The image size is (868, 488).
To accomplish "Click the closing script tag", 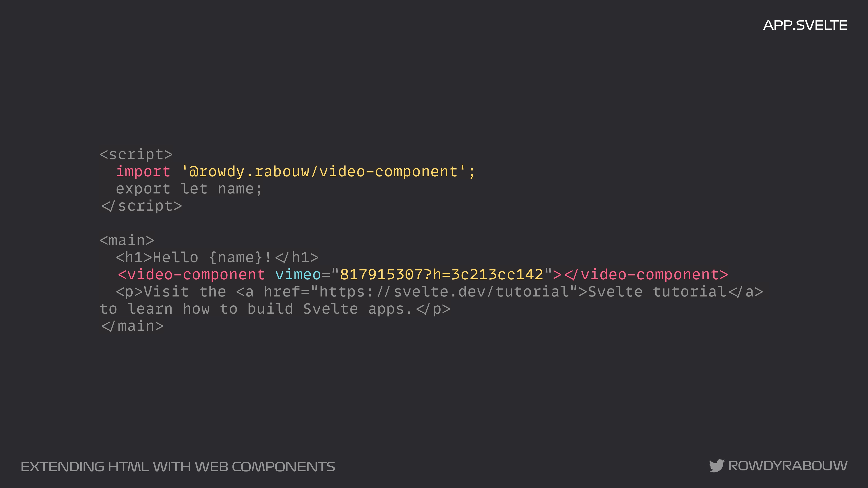I will 141,206.
